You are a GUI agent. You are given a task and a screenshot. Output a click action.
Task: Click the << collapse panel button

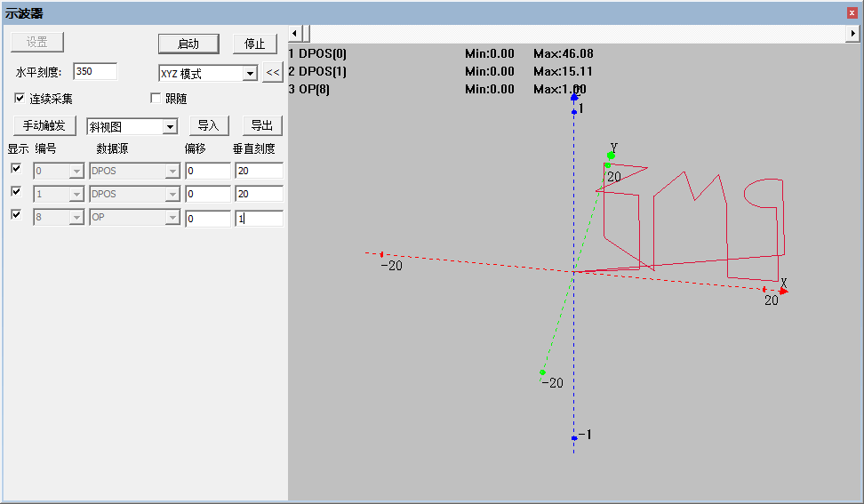pyautogui.click(x=273, y=72)
